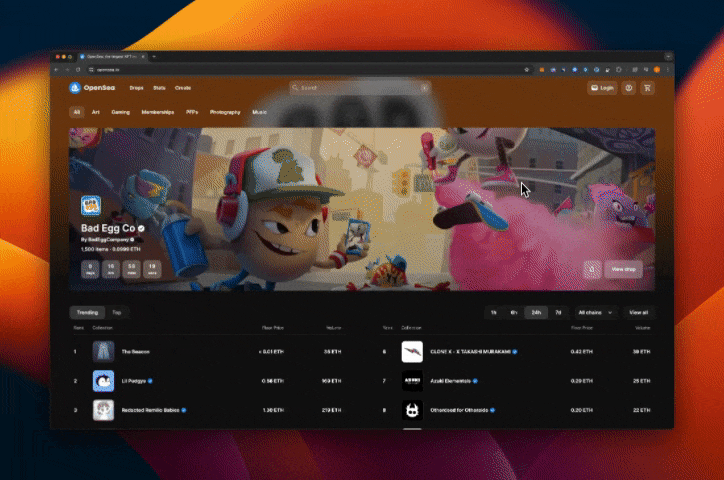Click the opensea.io address bar
Viewport: 724px width, 480px height.
pos(305,70)
